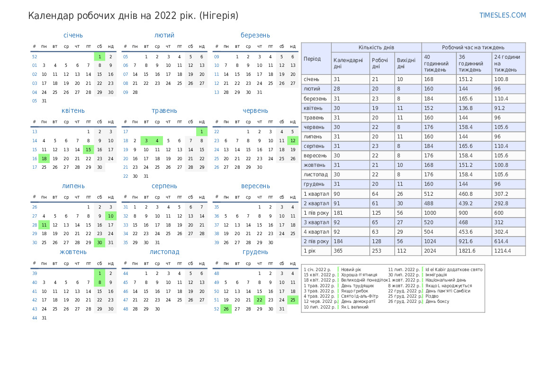The height and width of the screenshot is (392, 554).
Task: Click the 'Національний день' legend entry
Action: pos(445,280)
